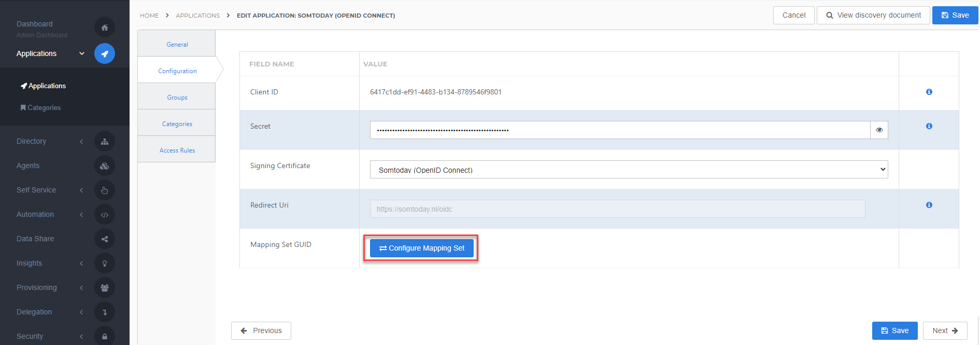Expand the Delegation menu
Viewport: 980px width, 345px height.
tap(81, 312)
